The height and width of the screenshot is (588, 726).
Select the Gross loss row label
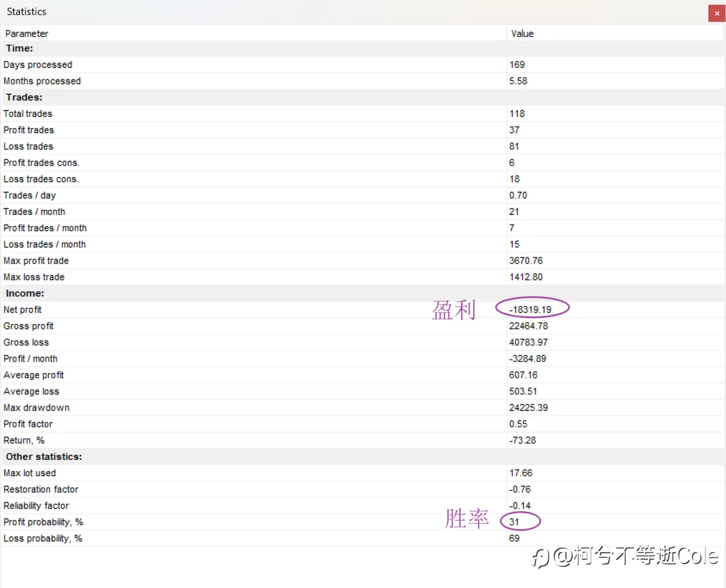(26, 342)
